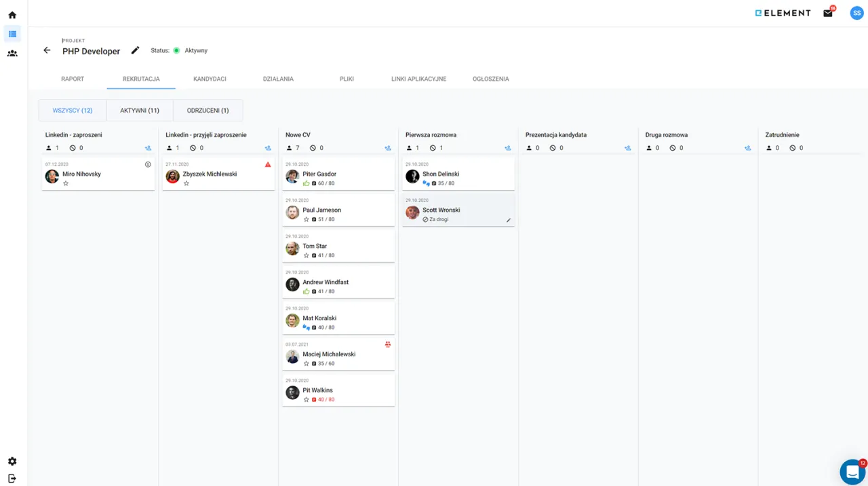Open the Ogłoszenia tab

(x=490, y=79)
